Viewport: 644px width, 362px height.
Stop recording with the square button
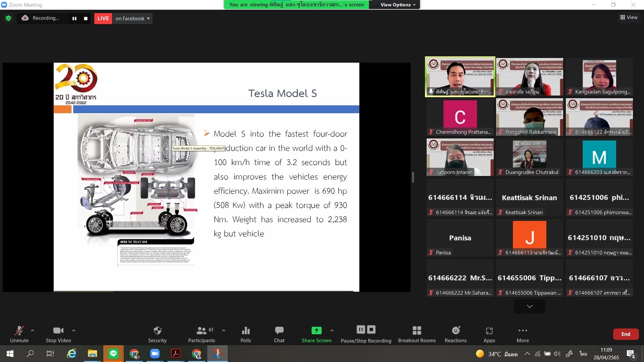point(86,18)
